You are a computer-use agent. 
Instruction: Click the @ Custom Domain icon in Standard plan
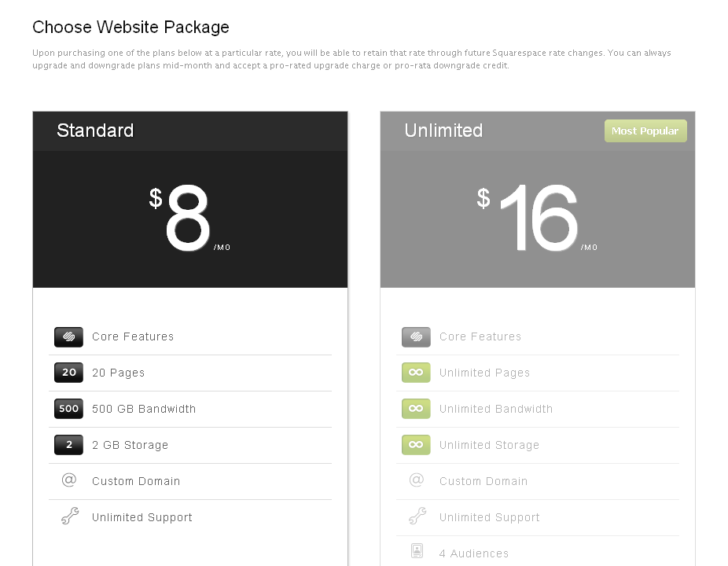[68, 480]
